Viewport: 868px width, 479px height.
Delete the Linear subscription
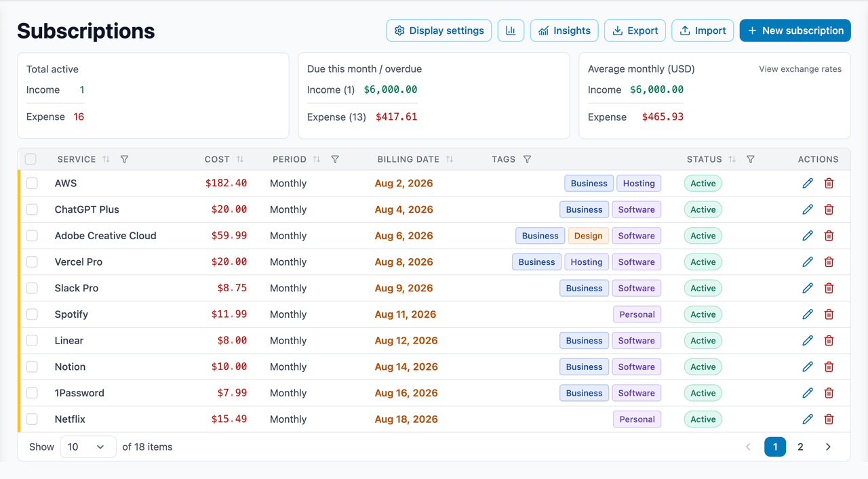[x=829, y=340]
